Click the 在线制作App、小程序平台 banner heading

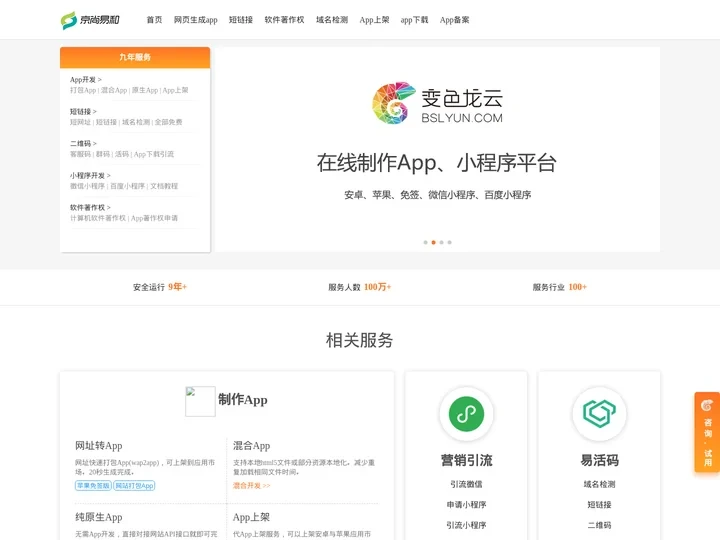click(x=437, y=163)
